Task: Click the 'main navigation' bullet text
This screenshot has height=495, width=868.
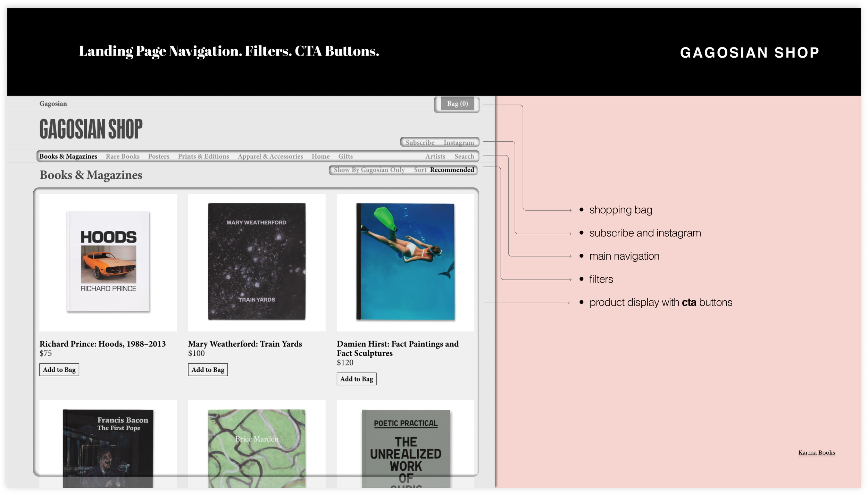Action: click(624, 256)
